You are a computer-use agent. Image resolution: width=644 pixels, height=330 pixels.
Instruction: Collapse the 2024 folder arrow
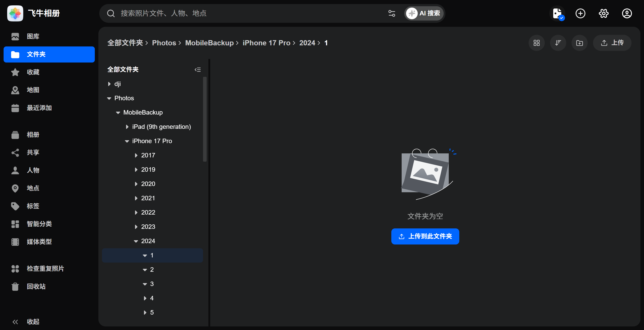(x=136, y=241)
